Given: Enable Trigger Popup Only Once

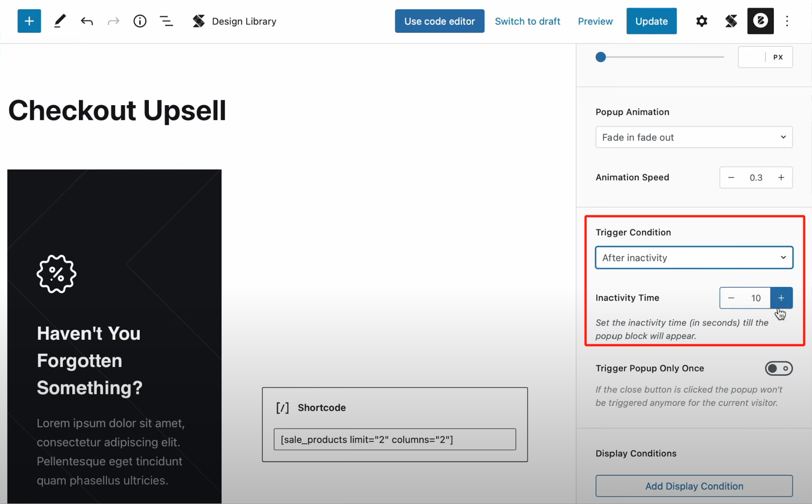Looking at the screenshot, I should click(x=778, y=368).
